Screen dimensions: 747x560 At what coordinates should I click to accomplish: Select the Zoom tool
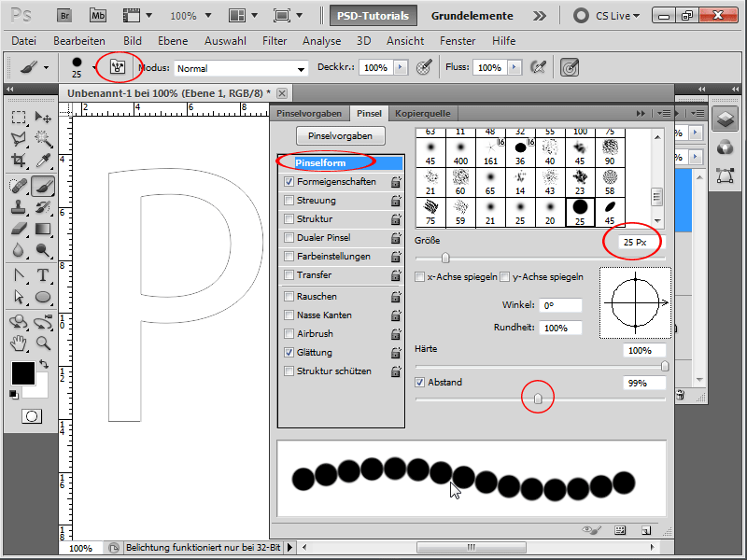(43, 343)
